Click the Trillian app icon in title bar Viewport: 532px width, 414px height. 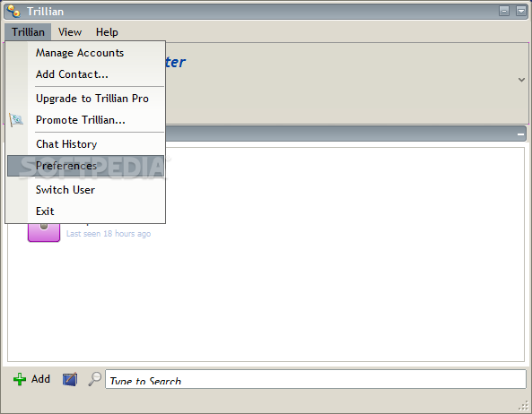click(x=13, y=11)
